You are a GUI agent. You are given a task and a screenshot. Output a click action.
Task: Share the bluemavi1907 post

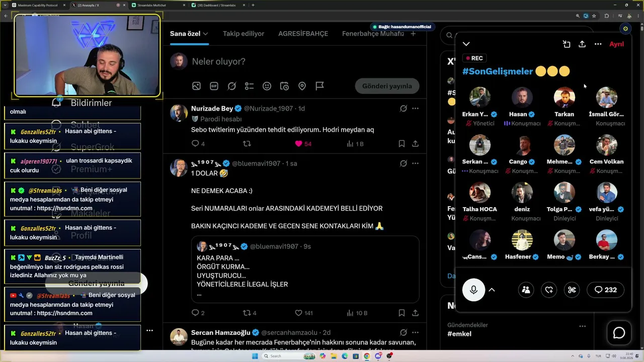pyautogui.click(x=415, y=313)
